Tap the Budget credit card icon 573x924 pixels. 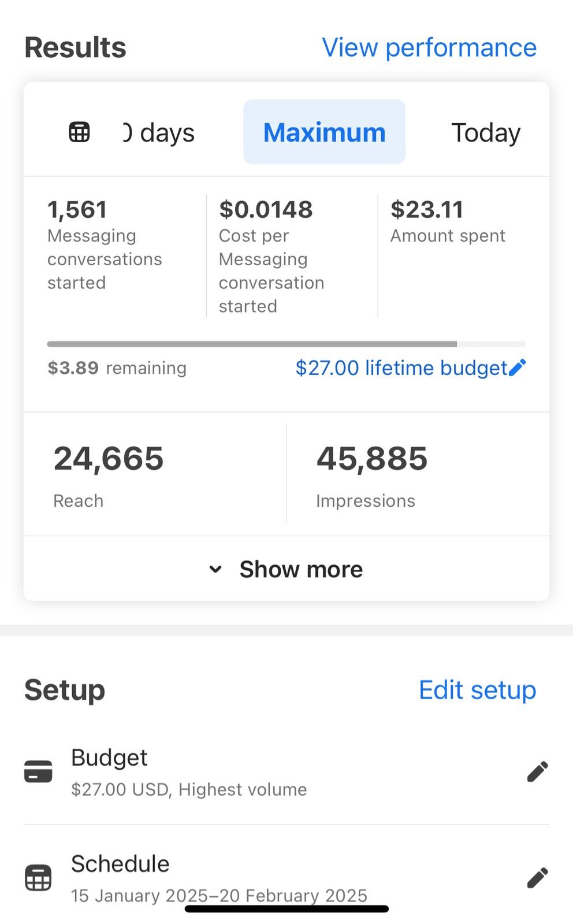38,771
